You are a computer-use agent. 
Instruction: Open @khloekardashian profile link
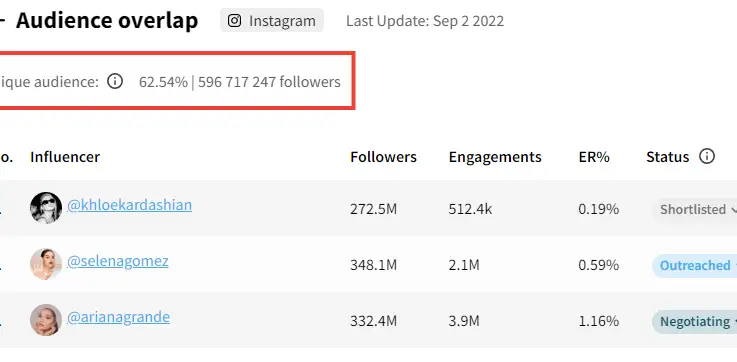(129, 205)
